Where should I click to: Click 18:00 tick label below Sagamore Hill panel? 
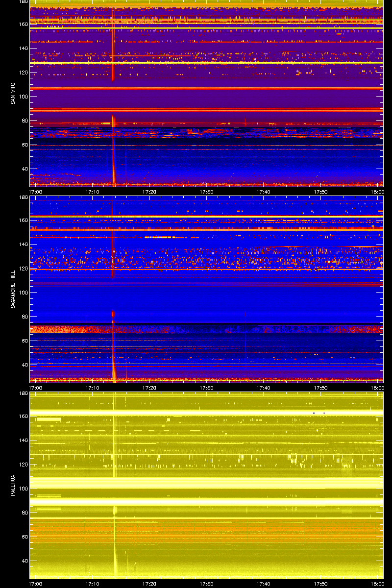[x=377, y=388]
